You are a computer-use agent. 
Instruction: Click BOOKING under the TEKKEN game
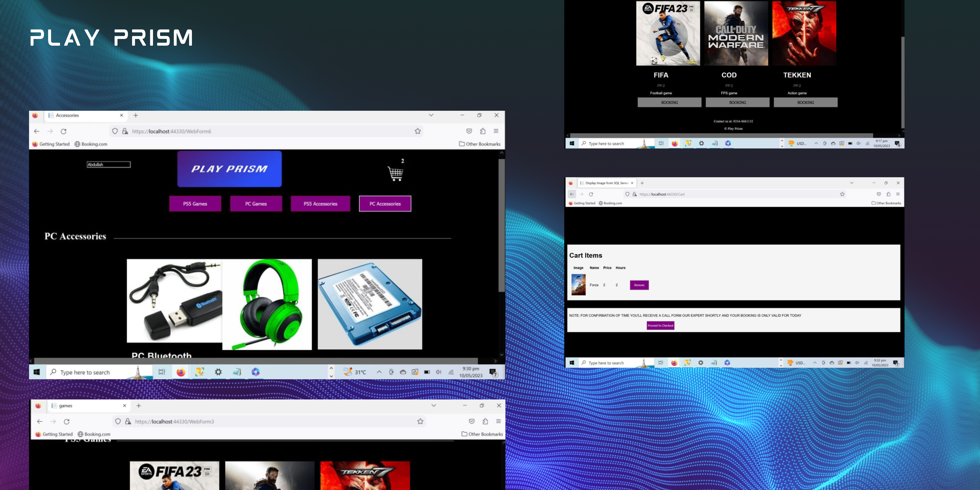pyautogui.click(x=806, y=102)
